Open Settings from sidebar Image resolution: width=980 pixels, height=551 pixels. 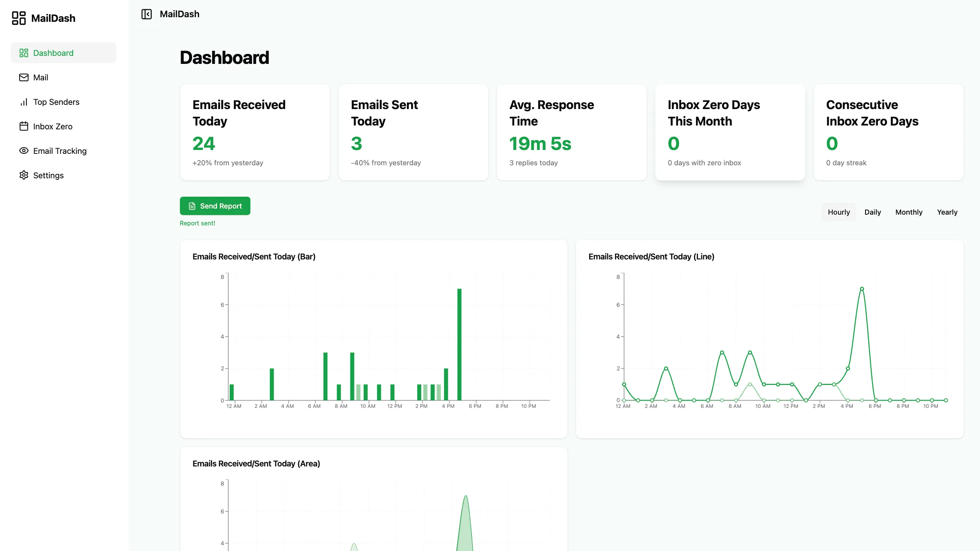pos(64,175)
